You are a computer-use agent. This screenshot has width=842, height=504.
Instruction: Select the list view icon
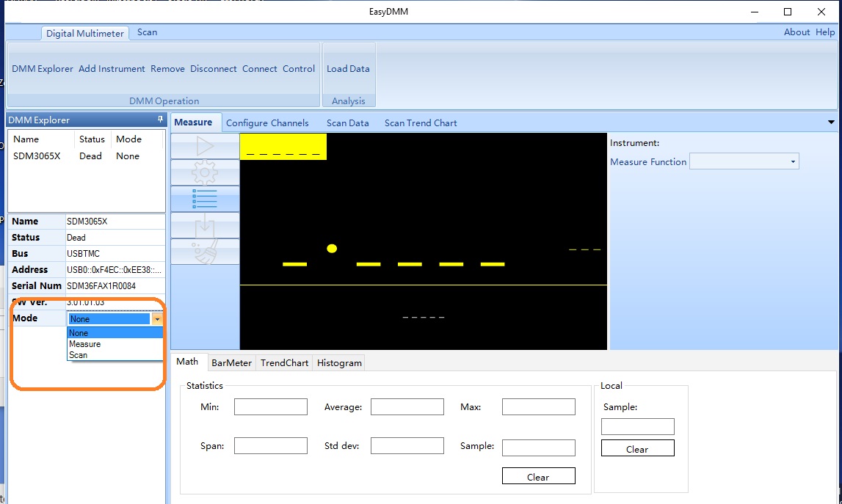click(205, 199)
